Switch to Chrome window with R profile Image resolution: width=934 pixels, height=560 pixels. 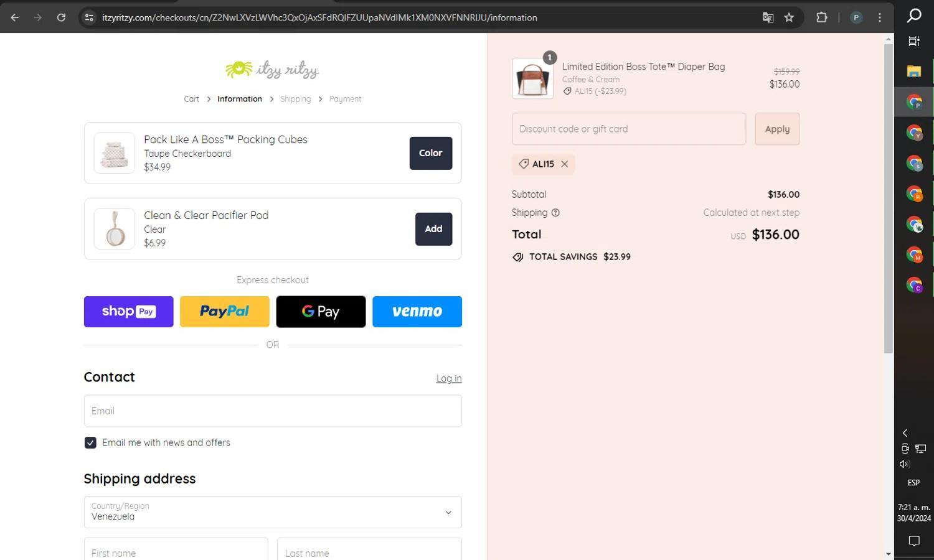[914, 194]
